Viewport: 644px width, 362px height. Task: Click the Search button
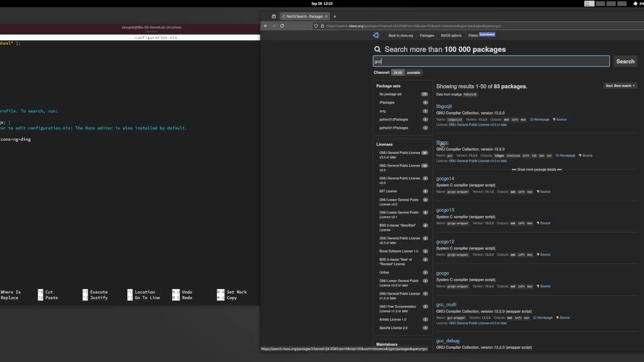[625, 61]
